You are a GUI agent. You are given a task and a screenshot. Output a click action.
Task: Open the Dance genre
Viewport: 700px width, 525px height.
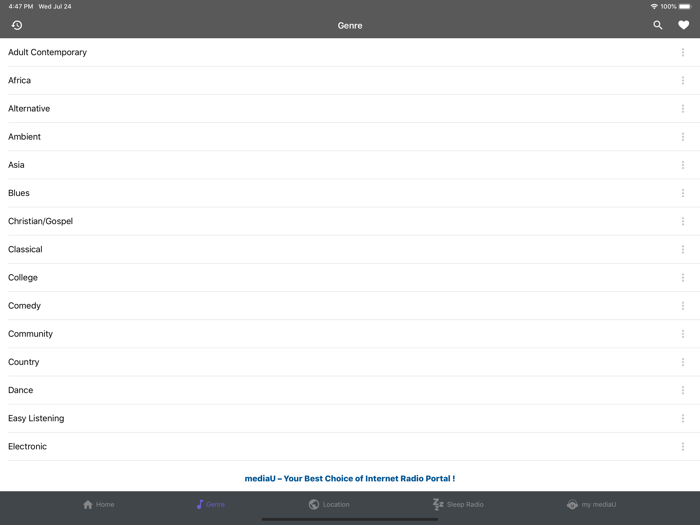point(350,390)
